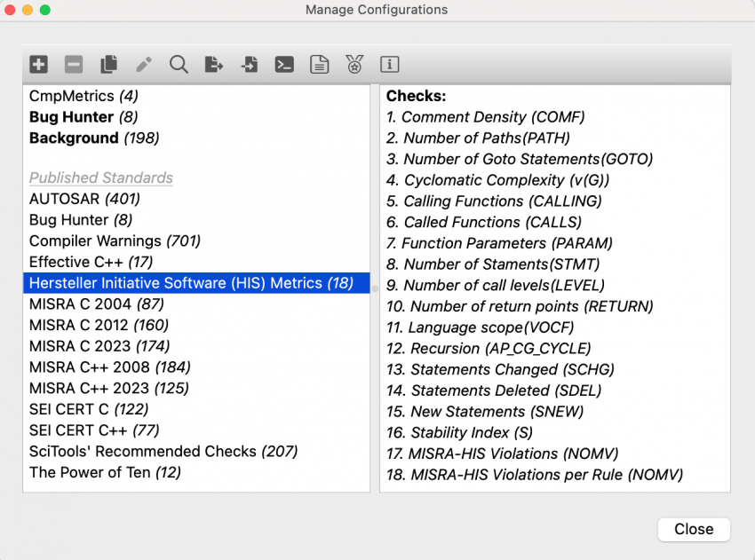Click the medal badge icon in the toolbar
Image resolution: width=755 pixels, height=560 pixels.
[354, 64]
